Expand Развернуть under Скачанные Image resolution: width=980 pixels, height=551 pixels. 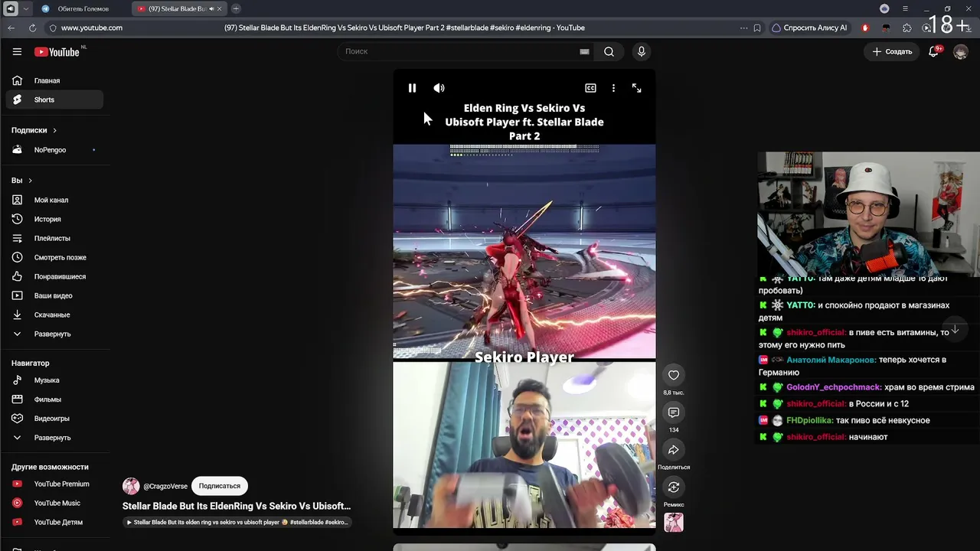point(54,334)
